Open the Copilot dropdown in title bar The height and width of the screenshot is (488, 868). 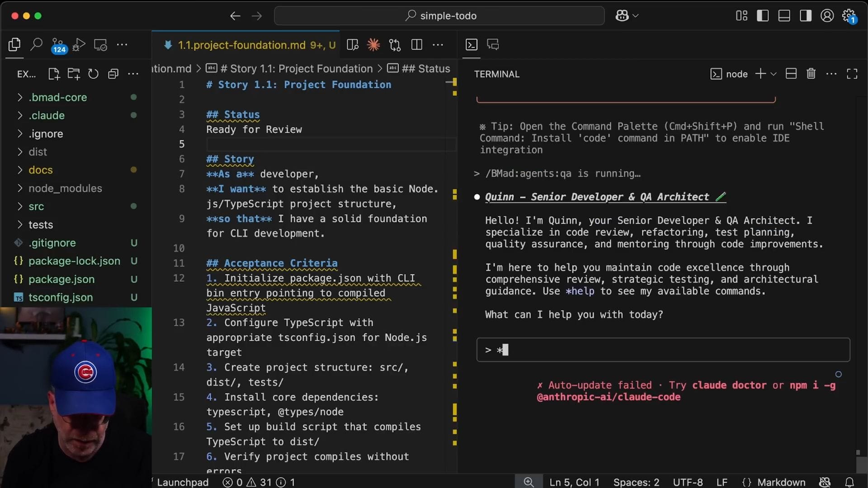click(636, 16)
